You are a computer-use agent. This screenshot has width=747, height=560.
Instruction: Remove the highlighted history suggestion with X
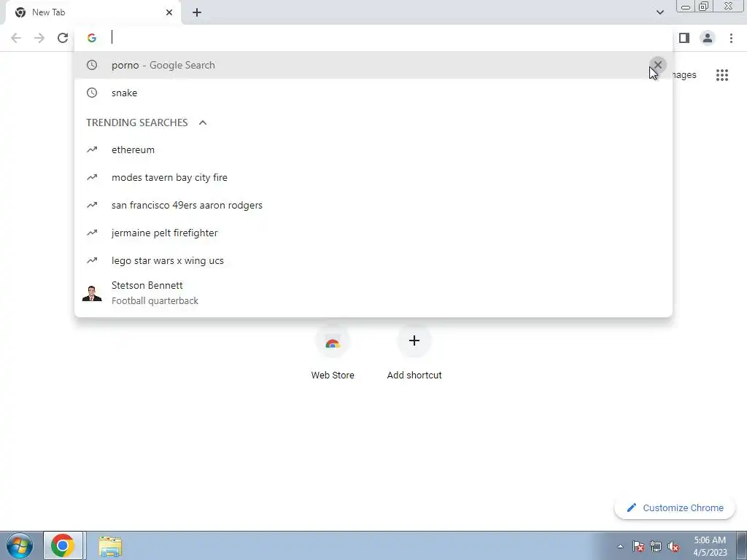[657, 65]
